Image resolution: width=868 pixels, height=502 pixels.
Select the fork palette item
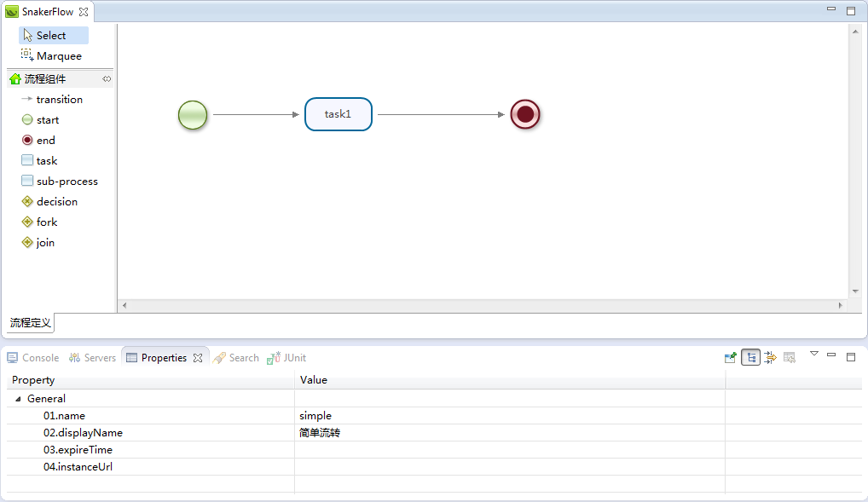[x=40, y=222]
